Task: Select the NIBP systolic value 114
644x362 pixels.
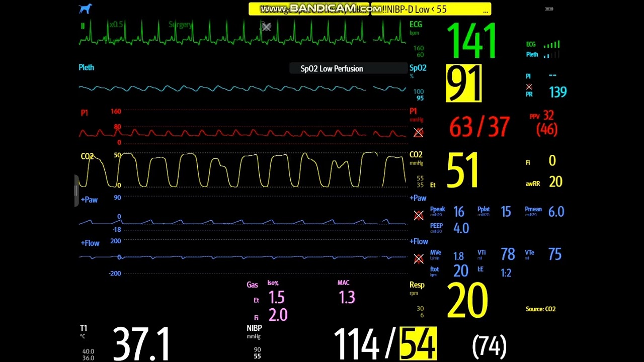Action: (356, 344)
